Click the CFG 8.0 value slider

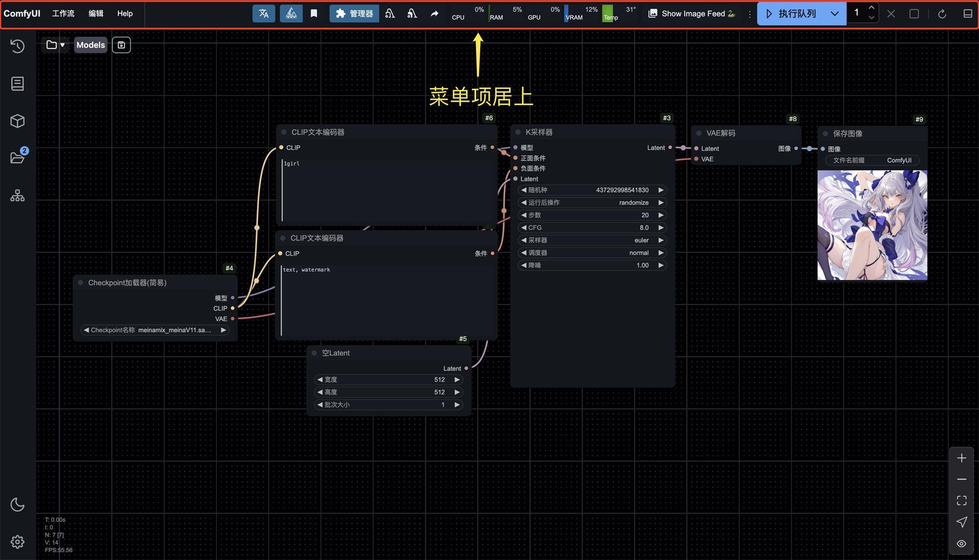(x=592, y=228)
